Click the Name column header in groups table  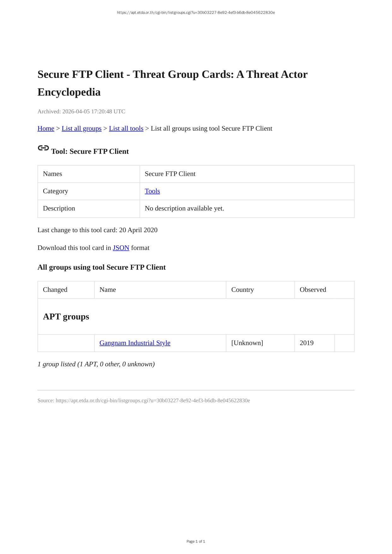point(108,290)
